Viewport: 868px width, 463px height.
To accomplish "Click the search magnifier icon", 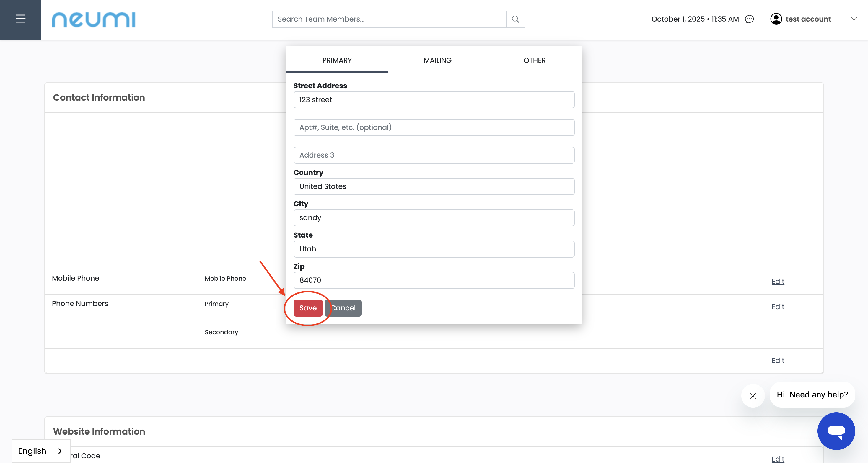I will click(x=515, y=19).
